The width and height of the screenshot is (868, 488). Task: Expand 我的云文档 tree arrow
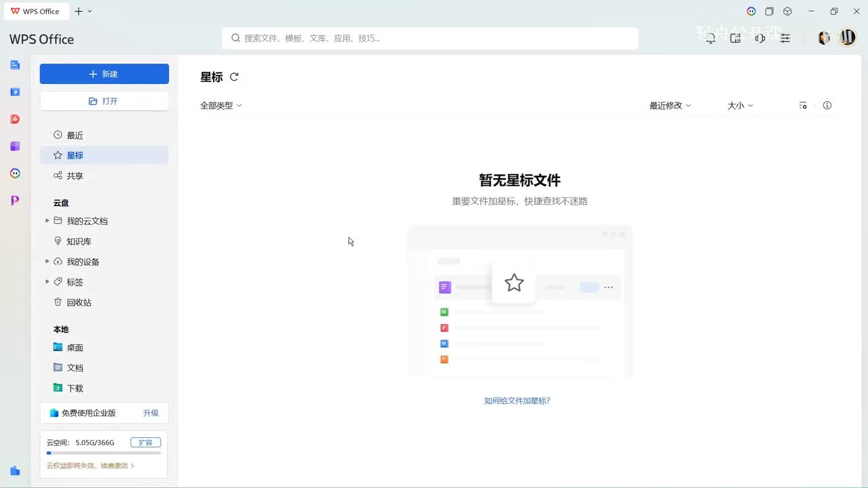tap(47, 221)
